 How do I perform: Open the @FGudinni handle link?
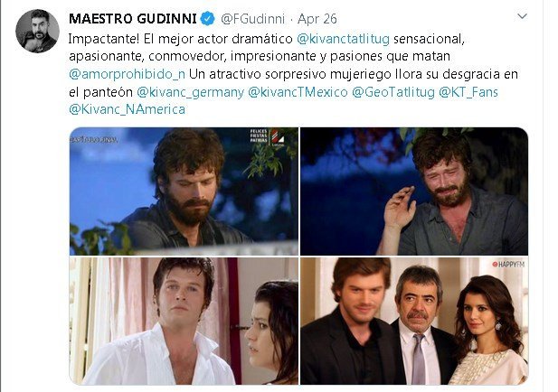[252, 19]
